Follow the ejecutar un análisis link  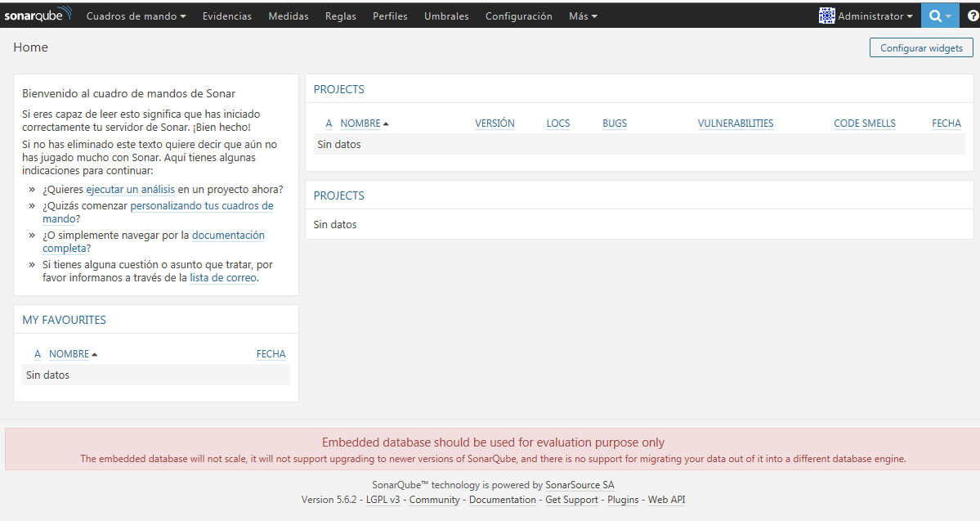pos(131,189)
